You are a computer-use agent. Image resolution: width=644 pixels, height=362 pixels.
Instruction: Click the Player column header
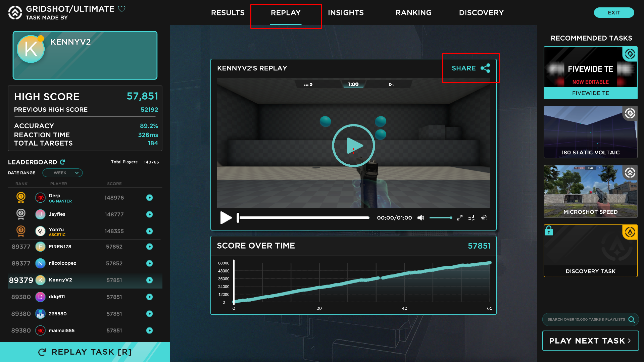[x=58, y=184]
